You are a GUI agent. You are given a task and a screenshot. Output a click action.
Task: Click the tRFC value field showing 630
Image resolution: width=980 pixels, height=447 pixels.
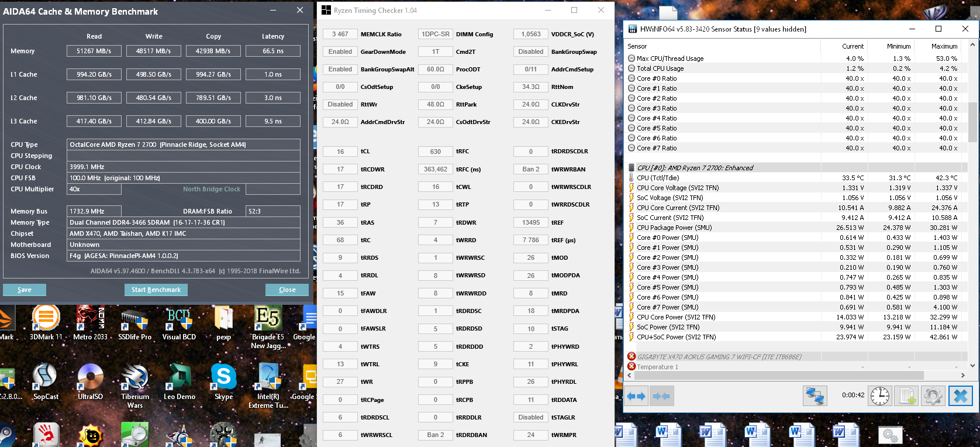436,152
